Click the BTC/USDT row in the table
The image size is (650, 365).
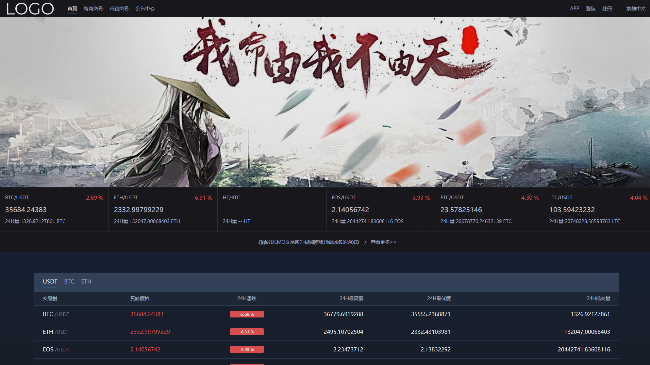(326, 314)
